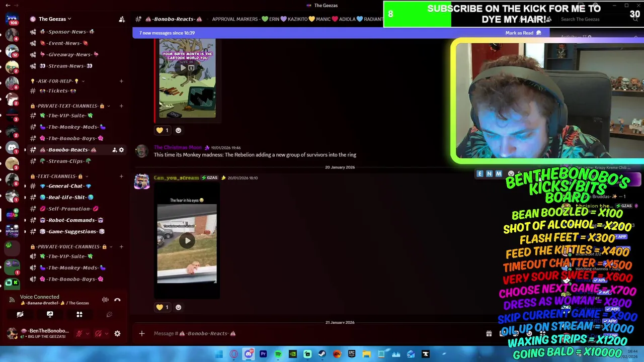The height and width of the screenshot is (362, 644).
Task: Collapse the ASK-FOR-HELP category
Action: point(57,81)
